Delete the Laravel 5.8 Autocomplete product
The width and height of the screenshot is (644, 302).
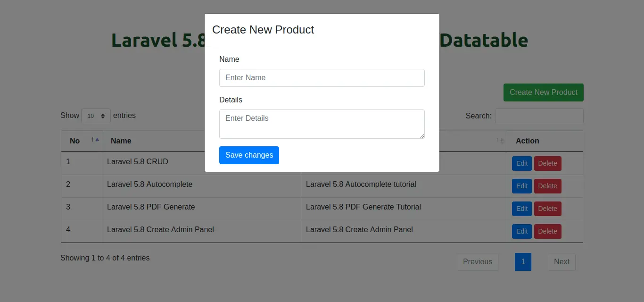pos(547,186)
